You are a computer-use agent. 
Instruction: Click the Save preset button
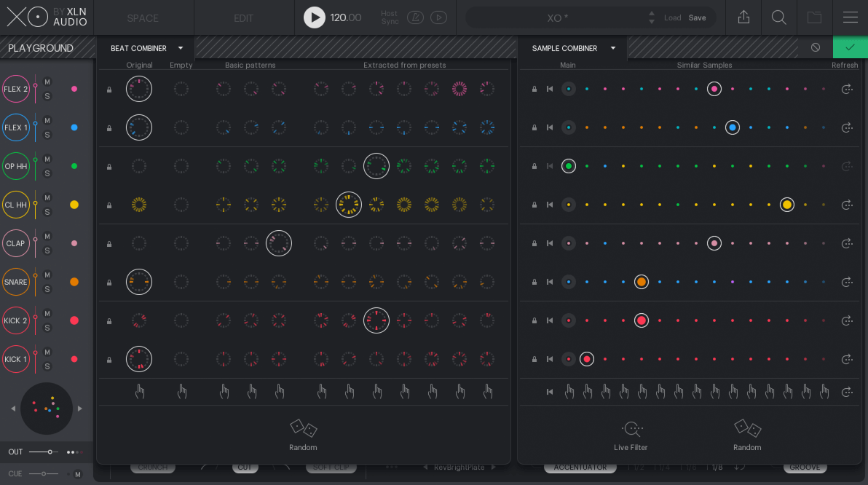697,17
